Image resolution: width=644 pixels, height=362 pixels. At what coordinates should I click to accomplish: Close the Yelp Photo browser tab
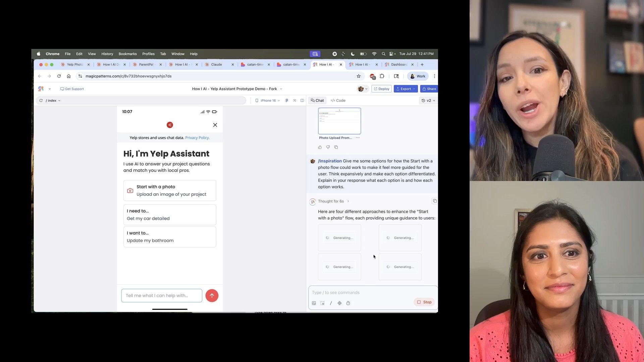tap(89, 64)
